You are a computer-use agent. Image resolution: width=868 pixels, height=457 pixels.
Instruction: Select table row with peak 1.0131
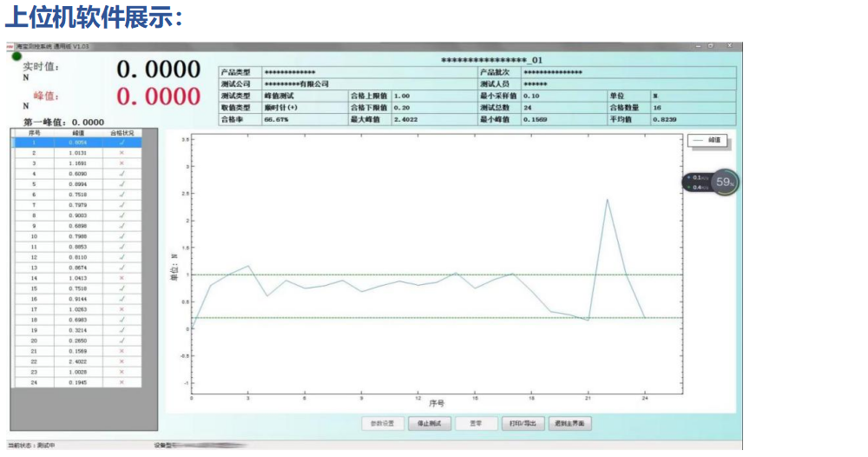point(77,153)
